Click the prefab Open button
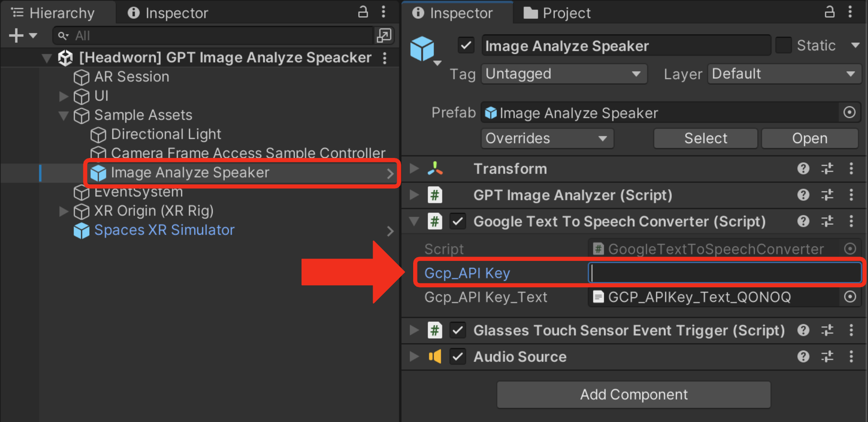Screen dimensions: 868x422 809,138
